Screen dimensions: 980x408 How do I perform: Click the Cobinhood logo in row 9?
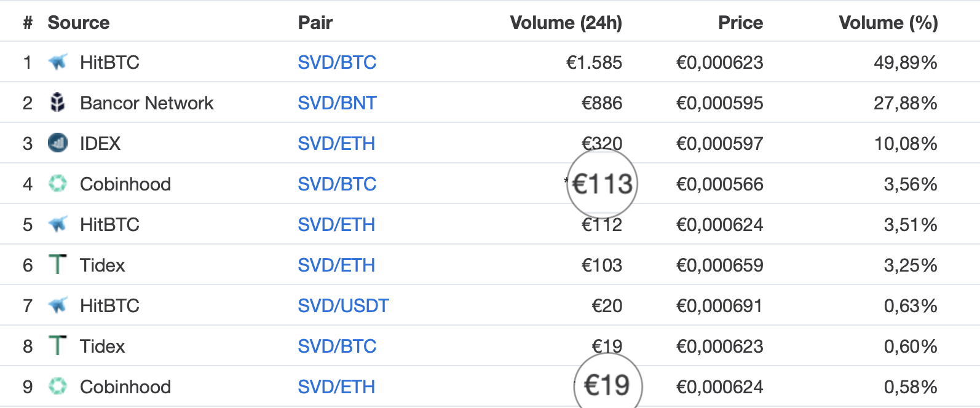(58, 386)
